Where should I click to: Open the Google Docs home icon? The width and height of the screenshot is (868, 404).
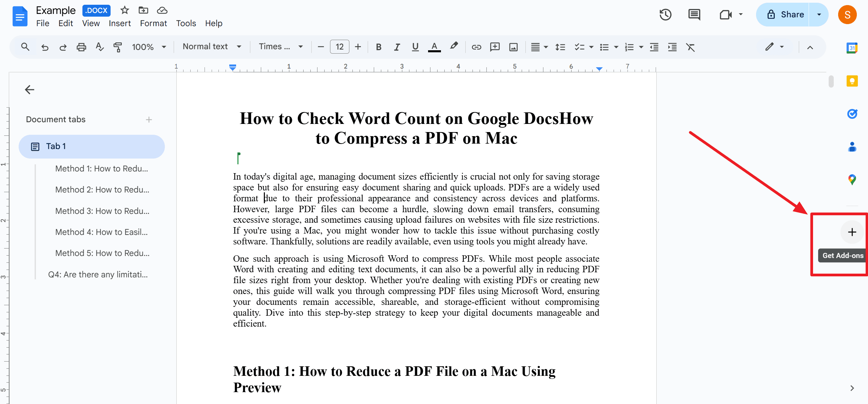(20, 16)
